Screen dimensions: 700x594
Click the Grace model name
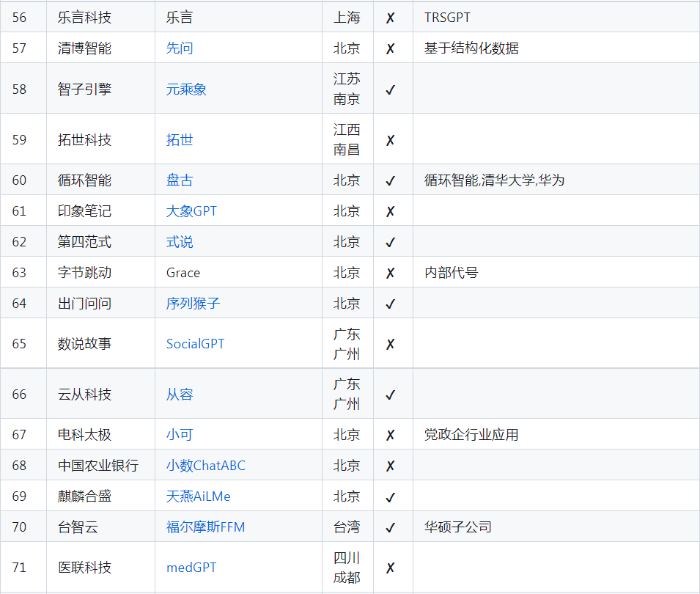point(183,273)
